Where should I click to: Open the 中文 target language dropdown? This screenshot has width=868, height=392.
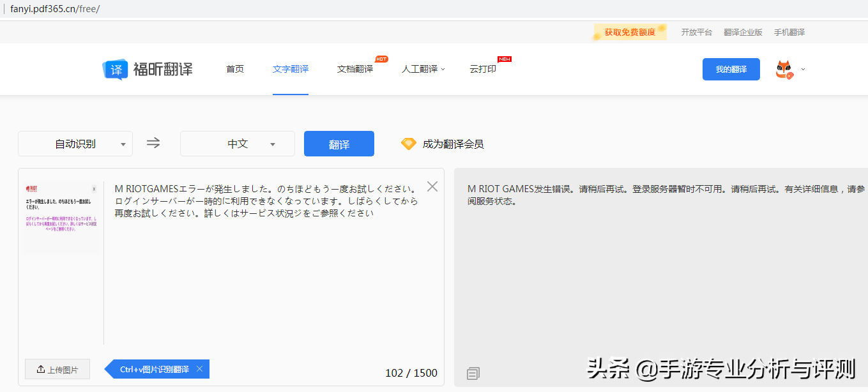pyautogui.click(x=238, y=144)
